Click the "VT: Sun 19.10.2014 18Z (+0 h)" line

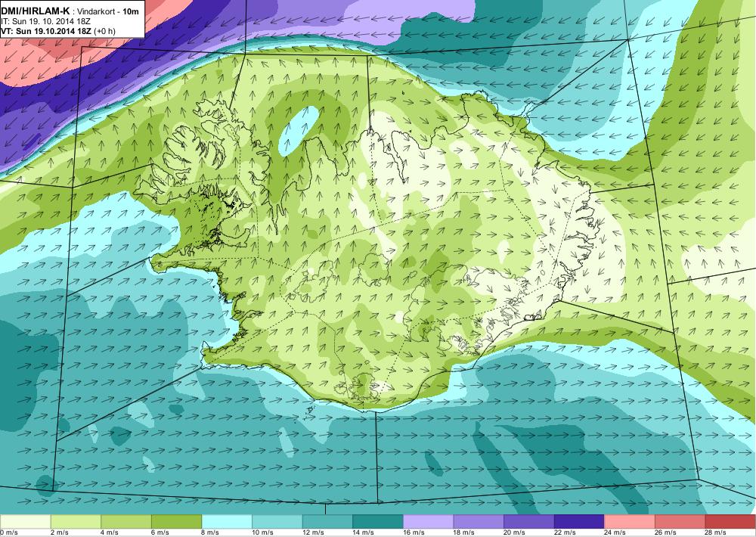tap(58, 31)
